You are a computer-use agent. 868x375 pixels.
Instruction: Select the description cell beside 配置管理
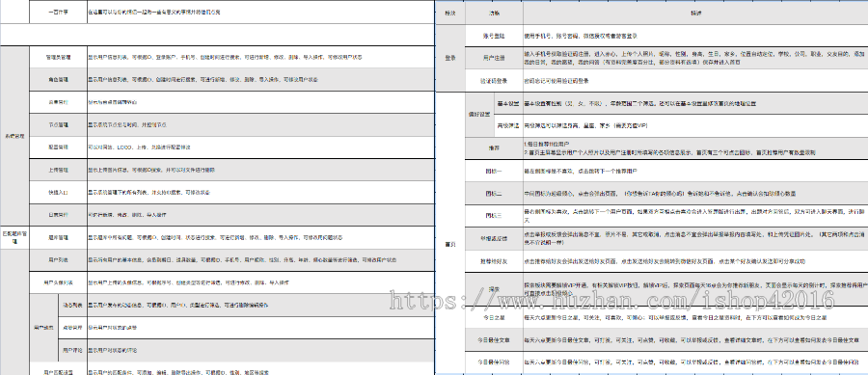point(260,147)
